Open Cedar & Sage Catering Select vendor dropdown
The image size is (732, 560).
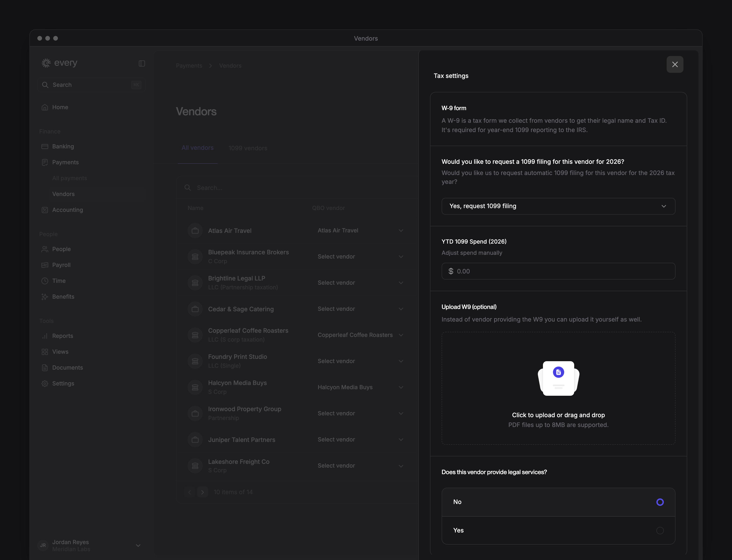tap(361, 309)
